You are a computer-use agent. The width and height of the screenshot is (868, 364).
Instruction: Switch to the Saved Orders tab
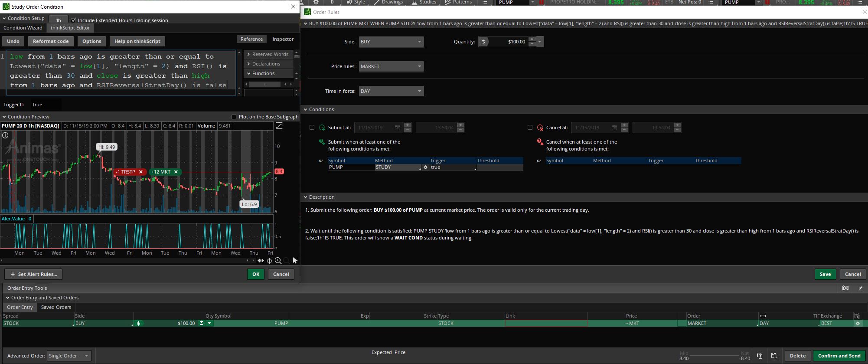(x=56, y=307)
